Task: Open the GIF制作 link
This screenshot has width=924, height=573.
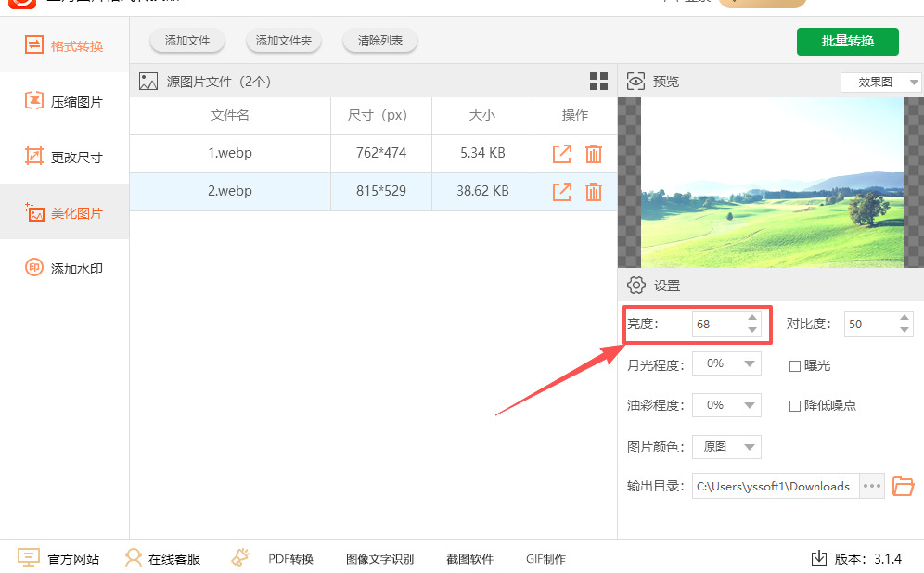Action: tap(545, 559)
